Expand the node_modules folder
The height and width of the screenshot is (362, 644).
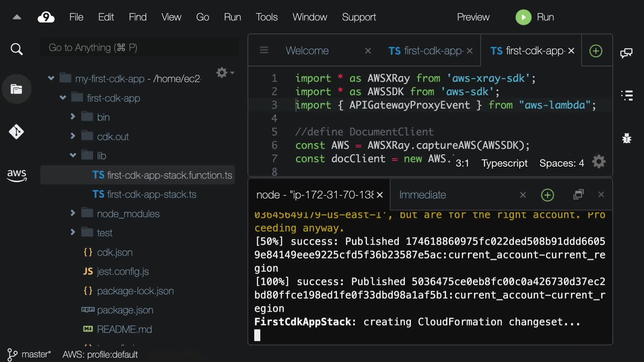[73, 213]
